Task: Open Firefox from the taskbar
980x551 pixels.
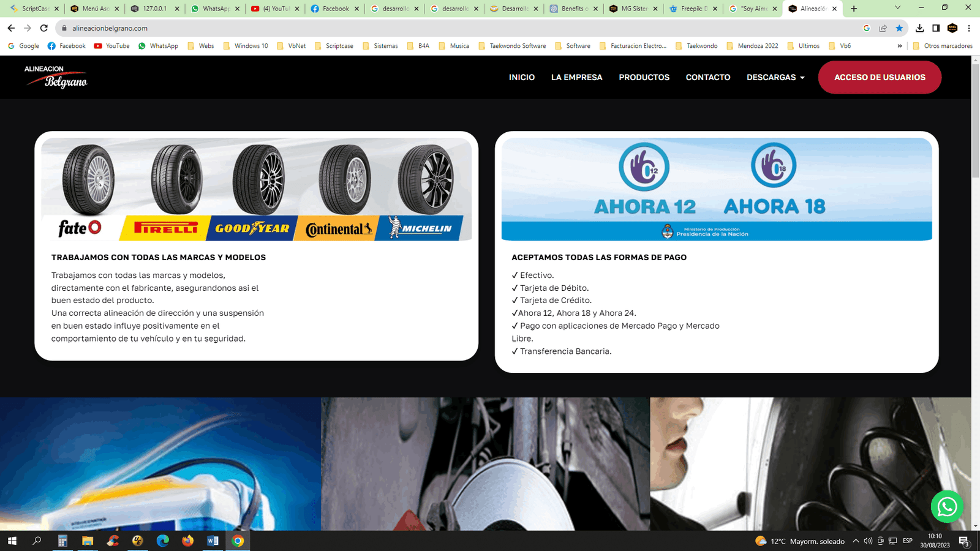Action: click(x=187, y=541)
